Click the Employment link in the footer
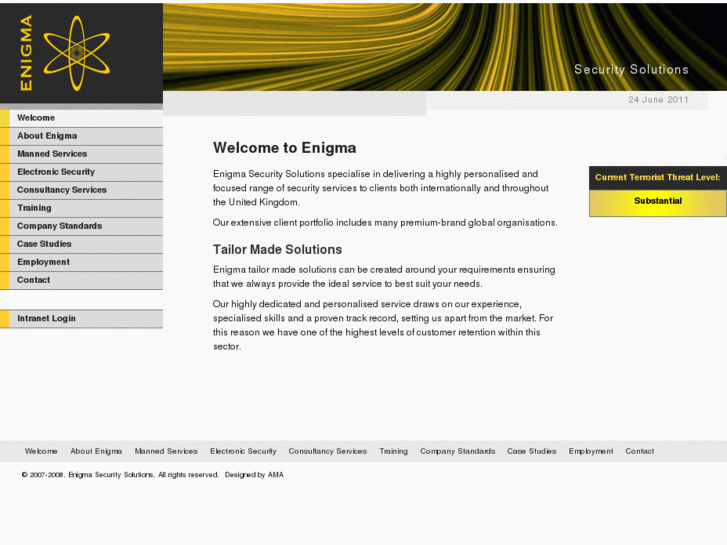This screenshot has width=727, height=545. (x=591, y=451)
